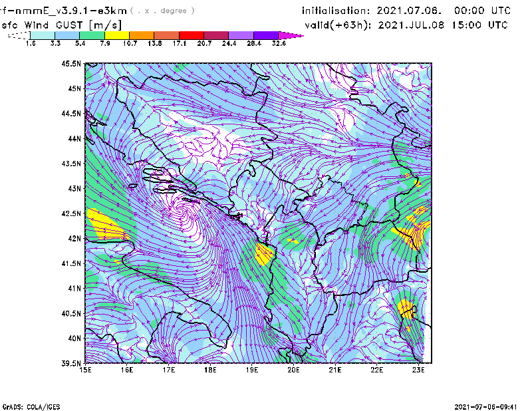This screenshot has height=411, width=532.
Task: Click the '00:00 UTC' initialisation time
Action: pyautogui.click(x=483, y=11)
